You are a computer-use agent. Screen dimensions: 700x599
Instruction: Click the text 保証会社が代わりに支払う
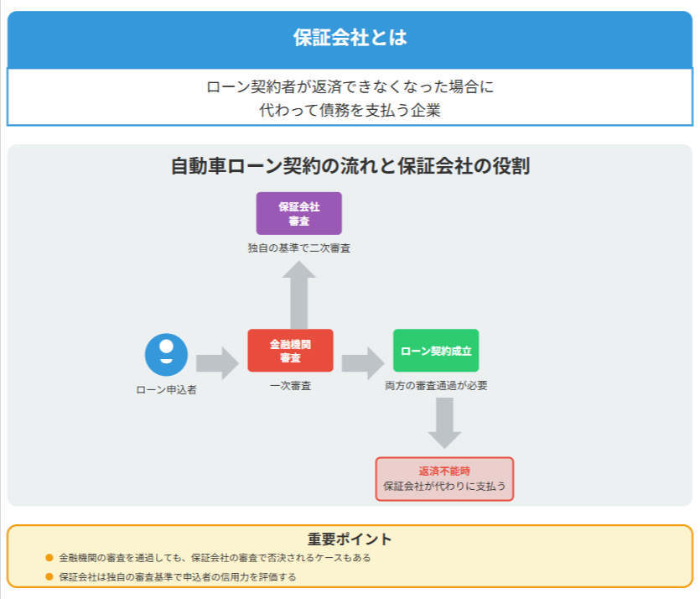[x=444, y=486]
